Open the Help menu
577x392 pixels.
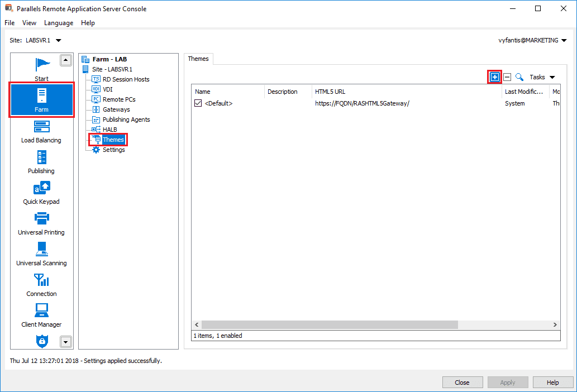[x=88, y=23]
